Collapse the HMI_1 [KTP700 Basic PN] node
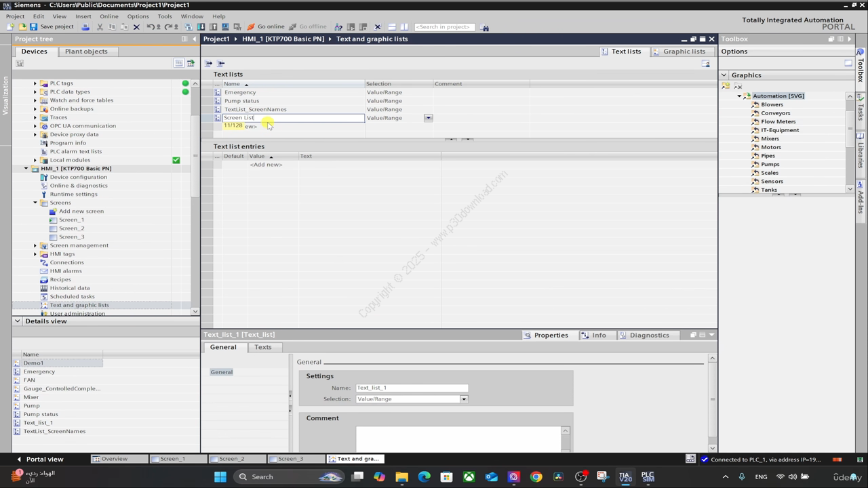This screenshot has height=488, width=868. (26, 169)
